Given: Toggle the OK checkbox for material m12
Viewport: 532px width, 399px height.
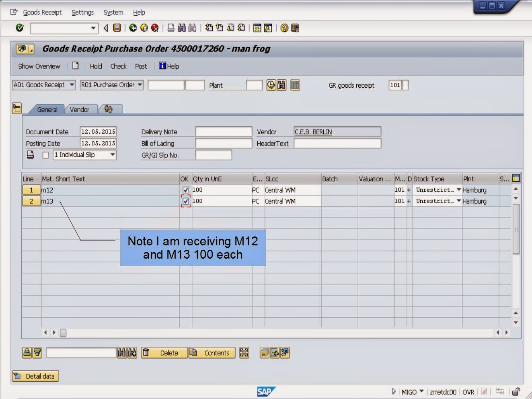Looking at the screenshot, I should click(x=185, y=190).
